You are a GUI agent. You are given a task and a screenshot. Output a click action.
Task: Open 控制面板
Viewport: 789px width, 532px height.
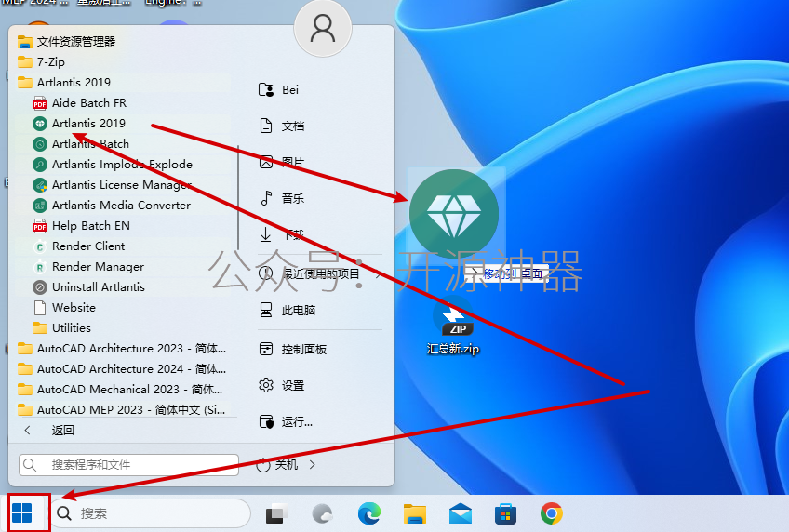293,349
